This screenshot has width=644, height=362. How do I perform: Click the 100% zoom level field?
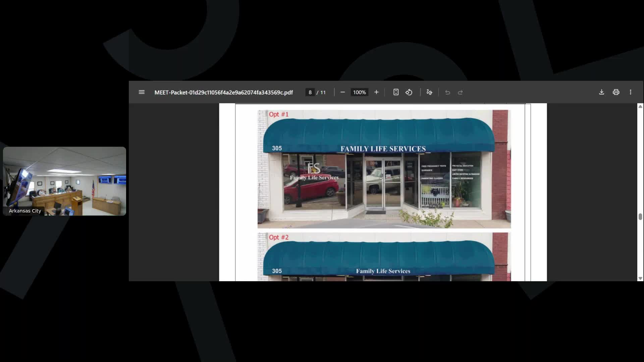coord(359,92)
